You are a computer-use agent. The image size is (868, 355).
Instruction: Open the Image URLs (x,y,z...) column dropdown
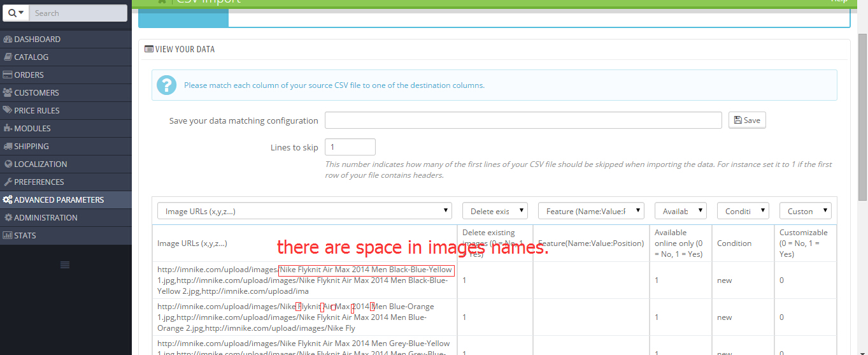tap(305, 211)
